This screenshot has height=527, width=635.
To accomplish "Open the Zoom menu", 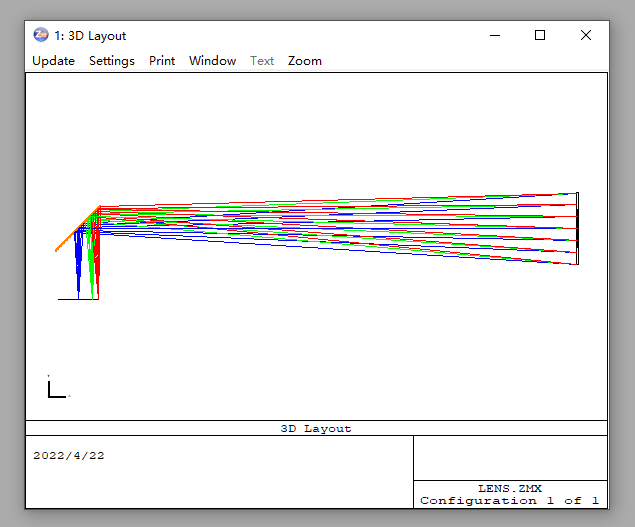I will coord(305,61).
